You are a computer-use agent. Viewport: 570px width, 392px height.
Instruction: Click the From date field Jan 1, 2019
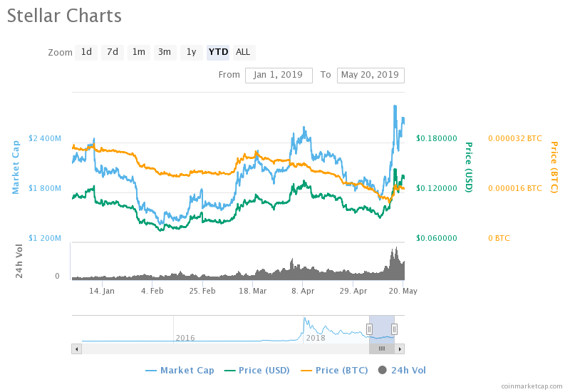279,76
